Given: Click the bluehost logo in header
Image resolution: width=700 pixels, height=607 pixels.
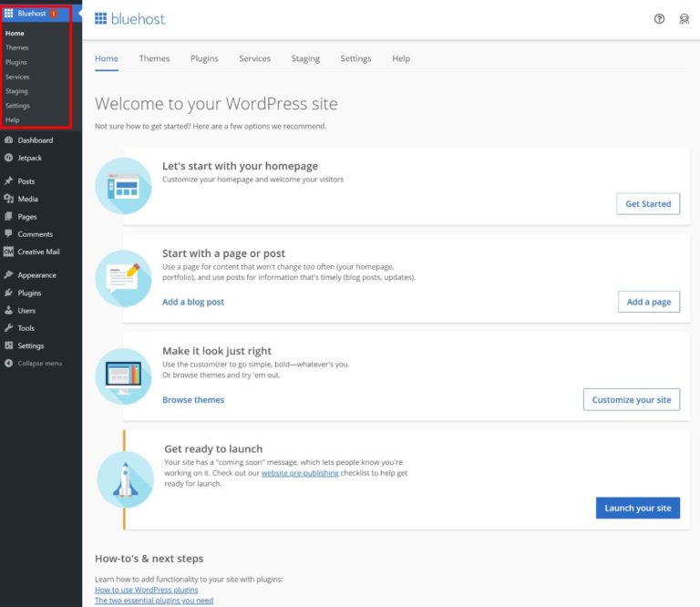Looking at the screenshot, I should click(x=130, y=19).
